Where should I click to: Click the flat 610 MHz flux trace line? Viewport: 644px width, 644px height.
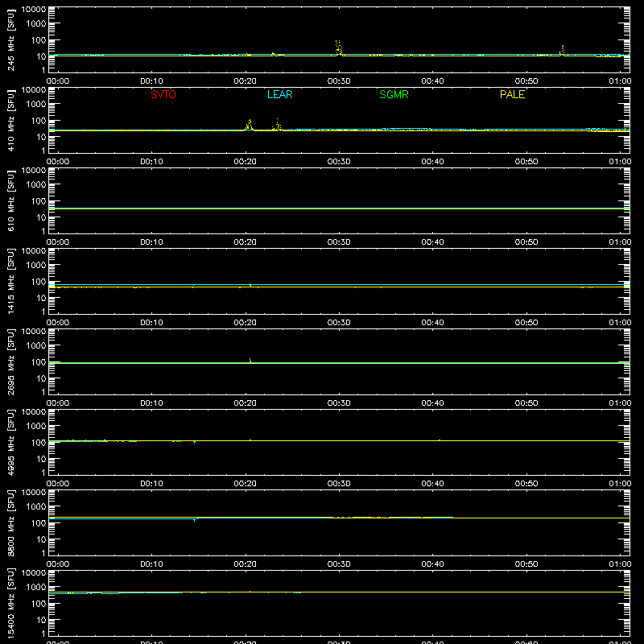tap(339, 208)
